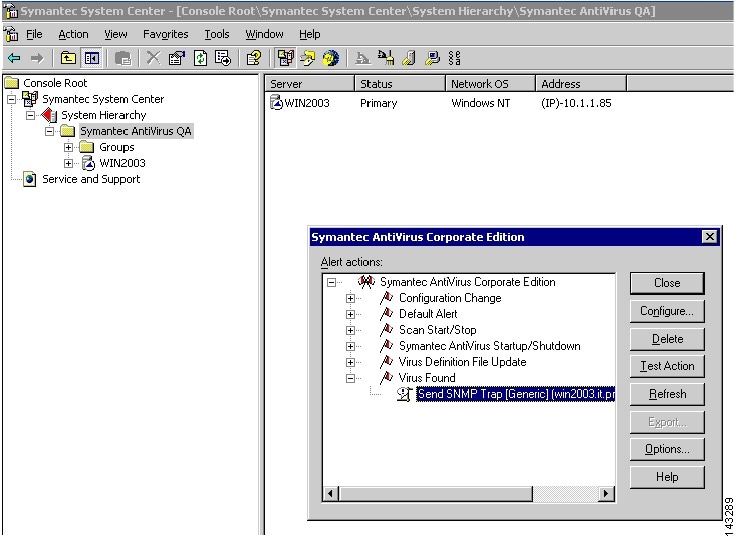Viewport: 737px width, 537px height.
Task: Click the yellow server tower toolbar icon
Action: tap(409, 58)
